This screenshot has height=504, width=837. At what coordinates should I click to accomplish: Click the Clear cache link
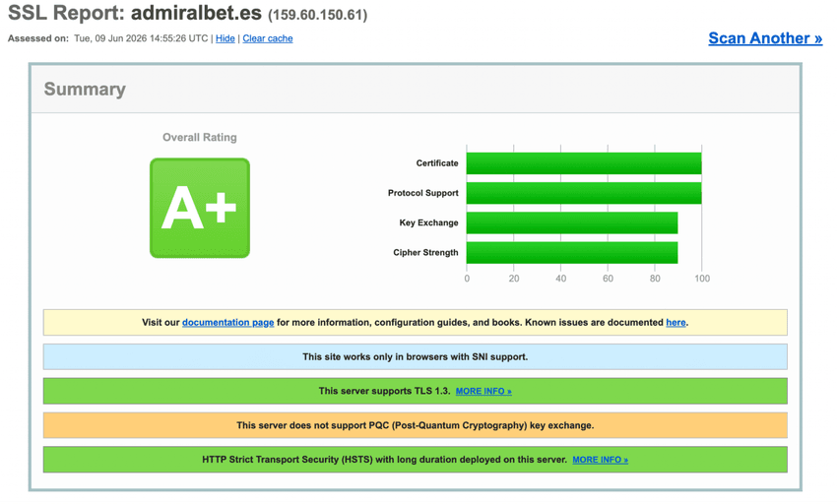268,38
